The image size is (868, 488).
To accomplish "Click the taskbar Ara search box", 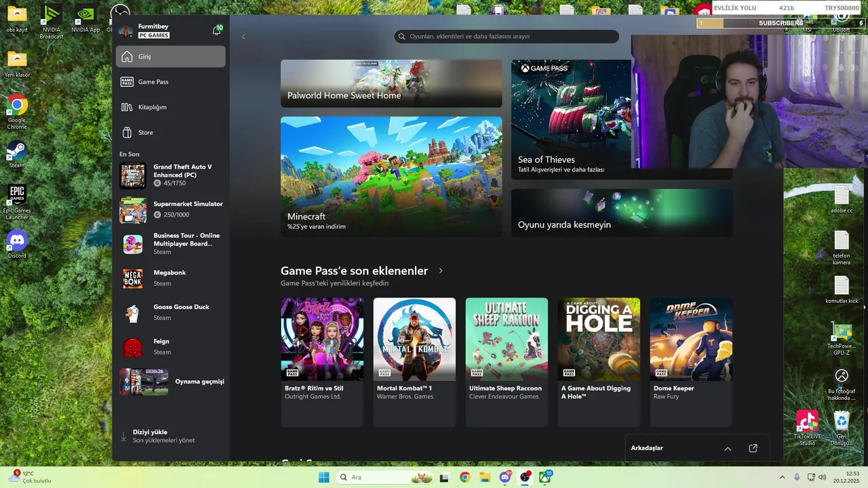I will [x=385, y=477].
